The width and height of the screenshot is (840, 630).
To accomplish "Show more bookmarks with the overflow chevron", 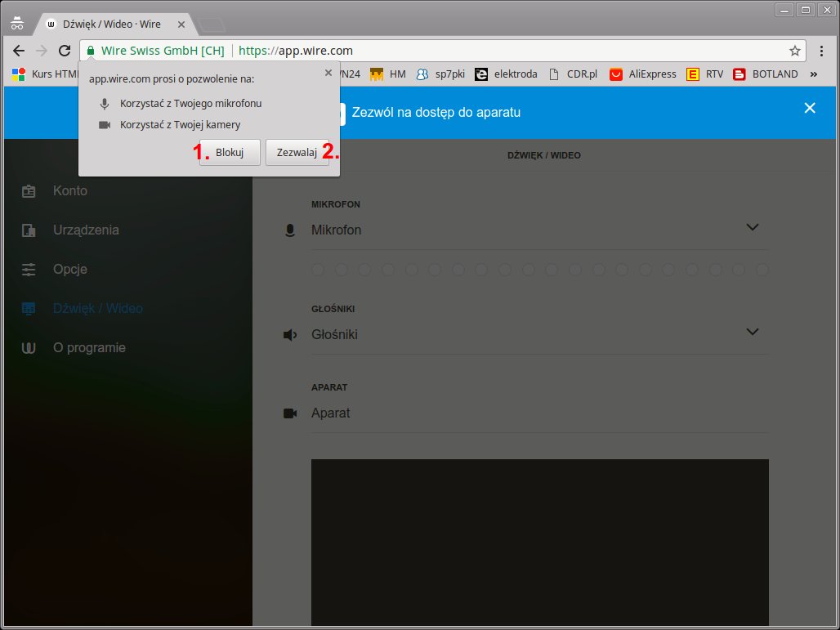I will click(x=813, y=74).
